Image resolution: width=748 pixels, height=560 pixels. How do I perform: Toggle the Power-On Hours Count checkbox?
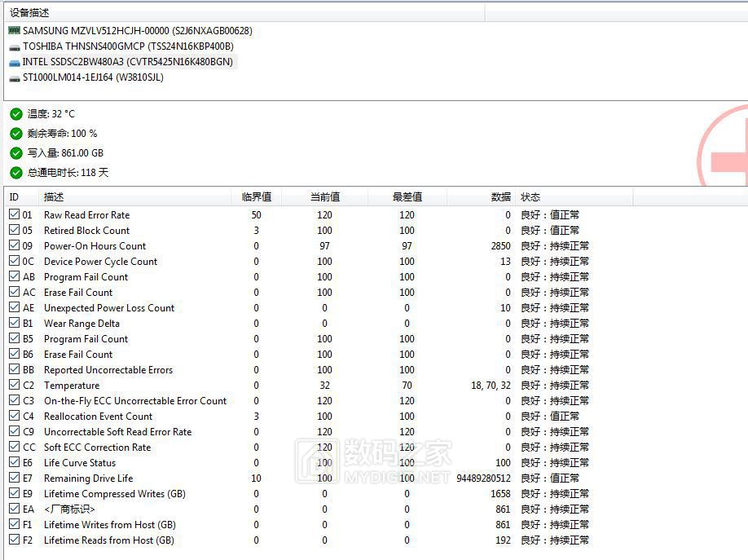[x=14, y=246]
